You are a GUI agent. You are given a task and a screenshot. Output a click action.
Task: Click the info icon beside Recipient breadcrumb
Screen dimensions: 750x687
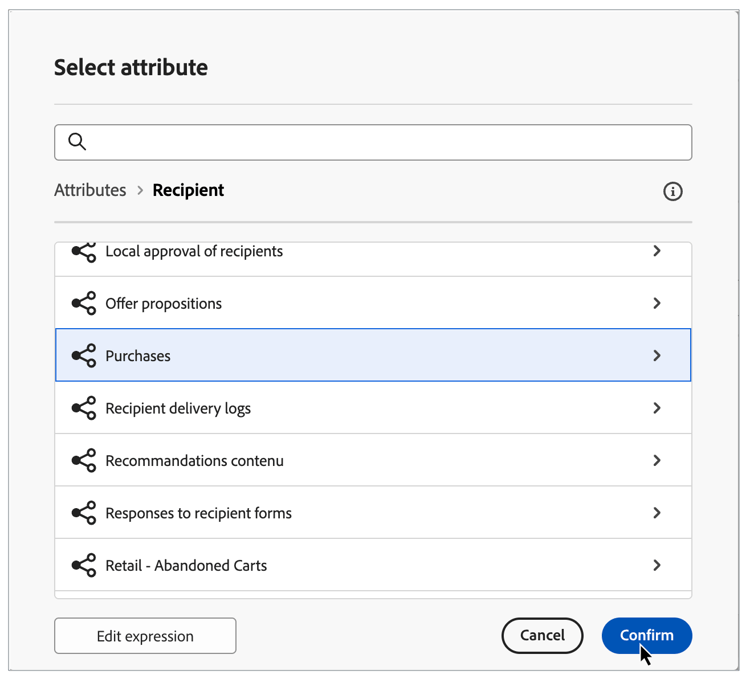pyautogui.click(x=673, y=191)
